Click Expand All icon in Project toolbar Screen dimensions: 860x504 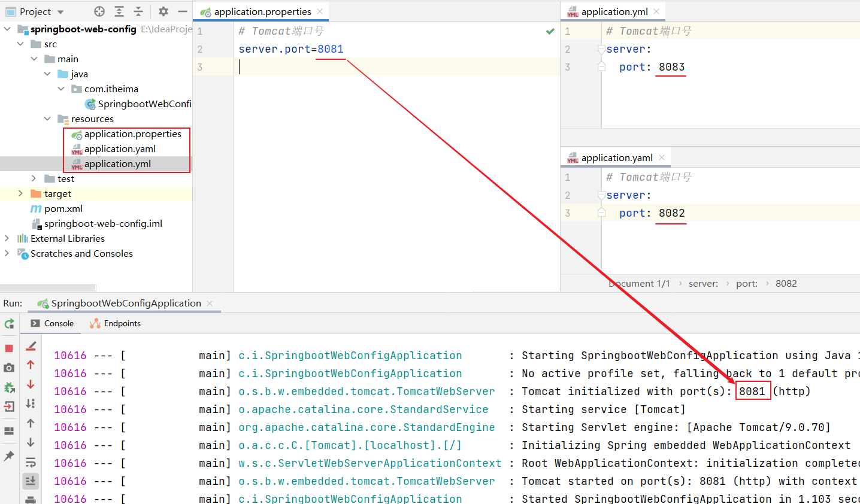coord(119,11)
